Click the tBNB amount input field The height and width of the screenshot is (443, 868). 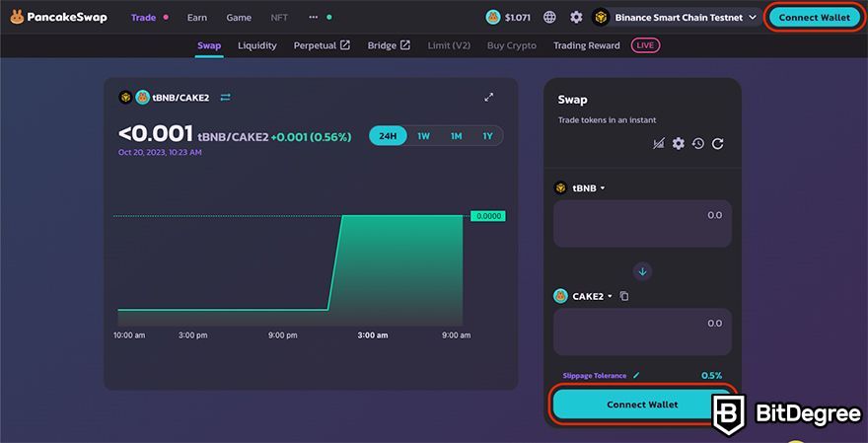pyautogui.click(x=642, y=224)
